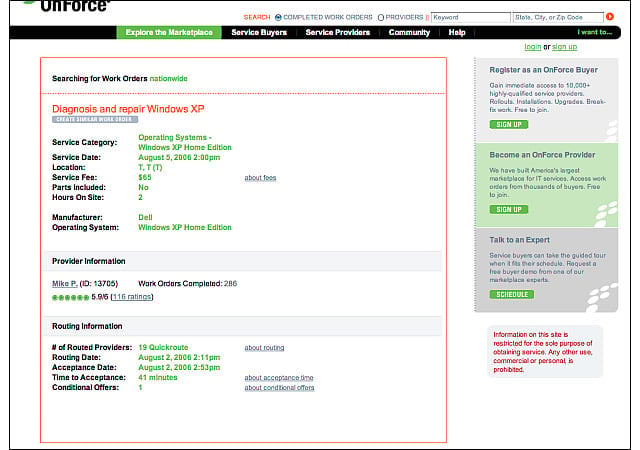Open the Service Providers menu

tap(338, 32)
